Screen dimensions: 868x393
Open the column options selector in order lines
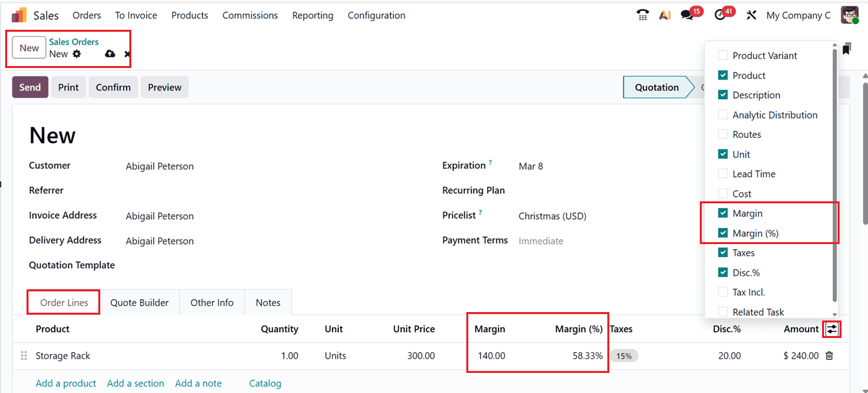tap(831, 329)
